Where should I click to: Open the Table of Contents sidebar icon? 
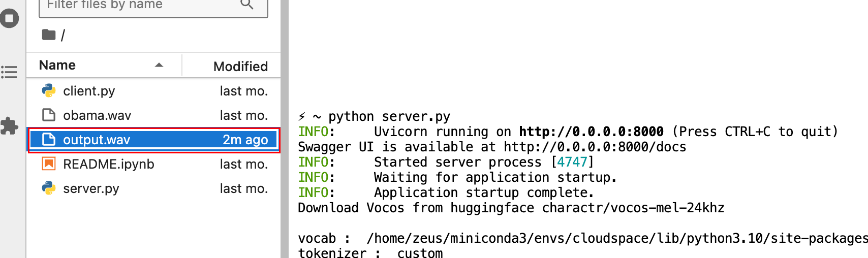click(x=9, y=72)
